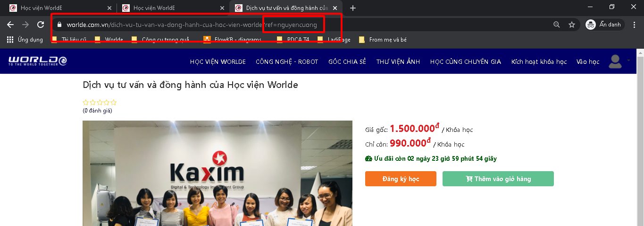Expand the dropdown arrow beside the avatar
Image resolution: width=644 pixels, height=226 pixels.
pos(628,61)
